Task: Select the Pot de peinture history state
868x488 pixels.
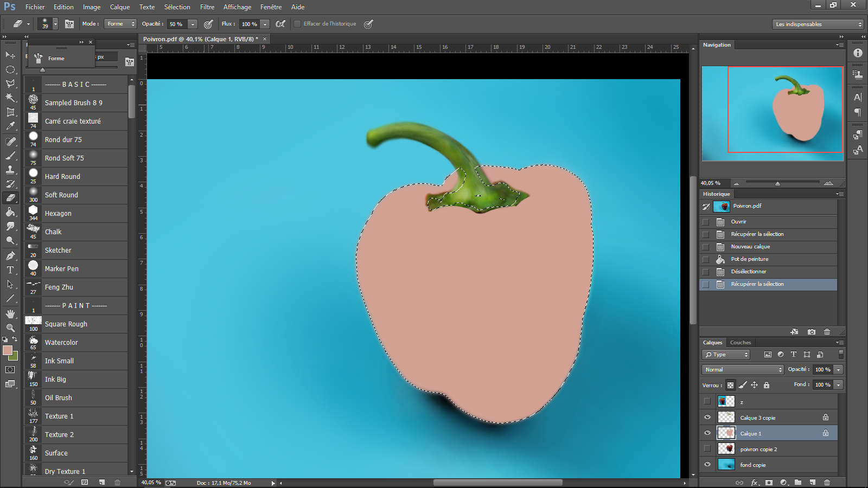Action: (x=749, y=259)
